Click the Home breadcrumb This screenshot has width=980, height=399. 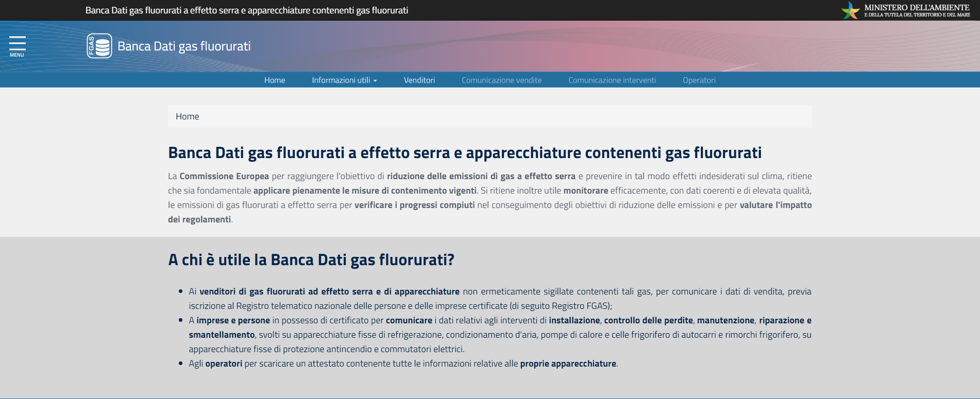pyautogui.click(x=187, y=116)
